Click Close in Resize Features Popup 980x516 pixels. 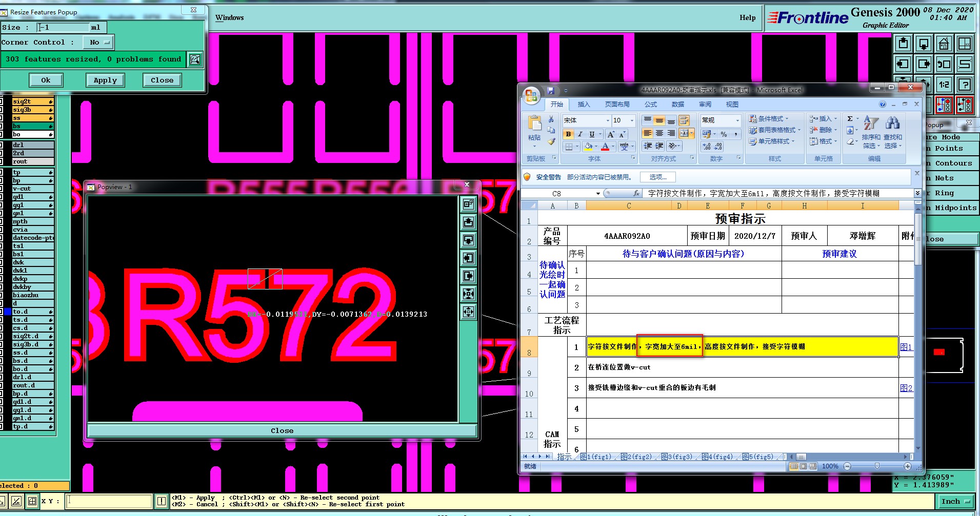[x=162, y=80]
